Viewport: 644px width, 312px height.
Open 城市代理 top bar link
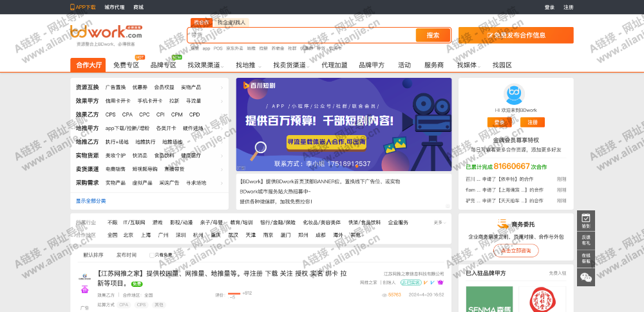(x=115, y=7)
